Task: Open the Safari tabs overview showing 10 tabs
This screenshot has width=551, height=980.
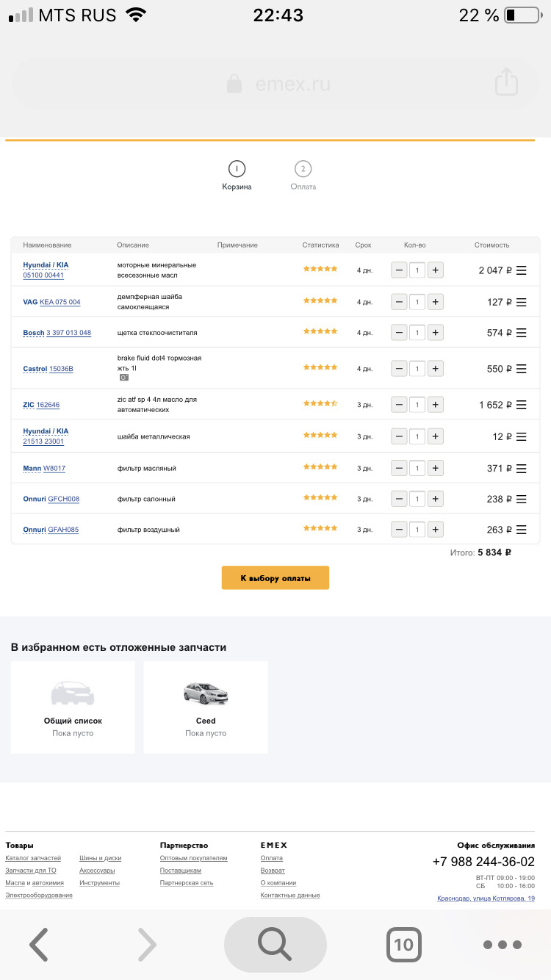Action: click(404, 945)
